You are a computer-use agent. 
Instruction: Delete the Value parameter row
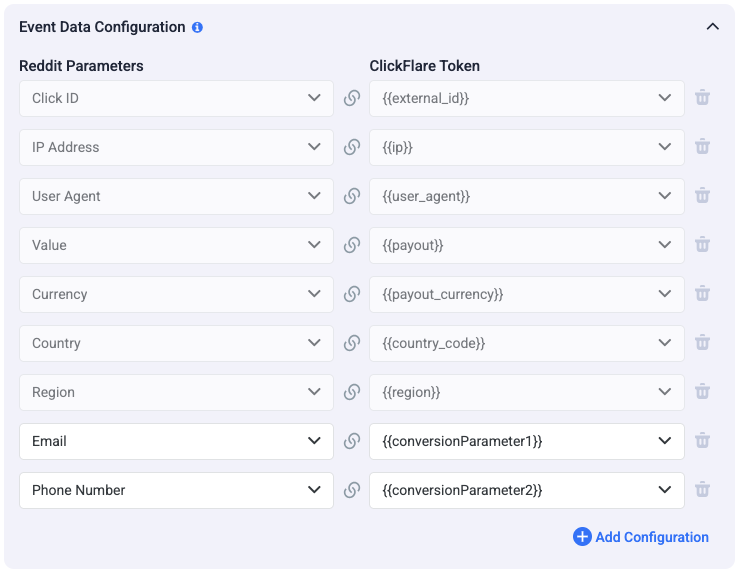click(x=703, y=245)
